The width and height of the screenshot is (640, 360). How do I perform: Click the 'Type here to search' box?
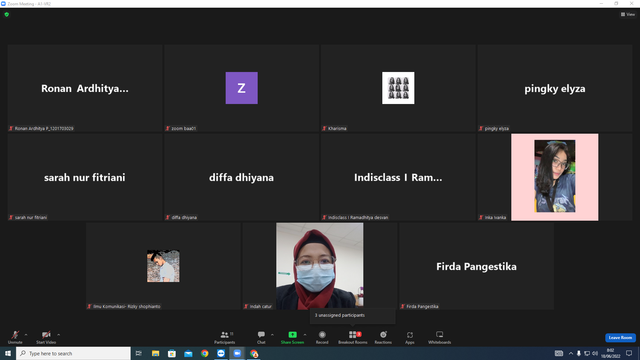point(73,353)
